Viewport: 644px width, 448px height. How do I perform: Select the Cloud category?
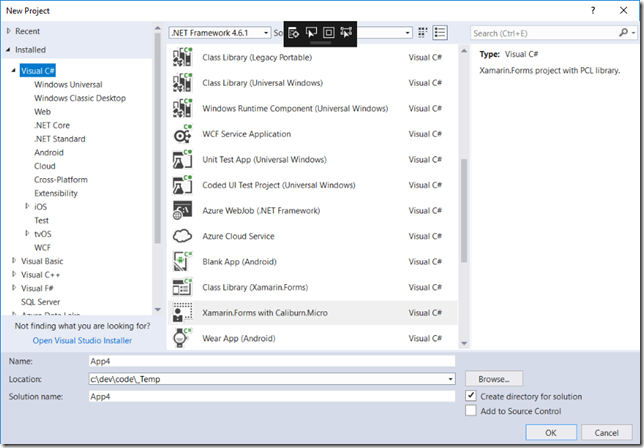point(45,166)
